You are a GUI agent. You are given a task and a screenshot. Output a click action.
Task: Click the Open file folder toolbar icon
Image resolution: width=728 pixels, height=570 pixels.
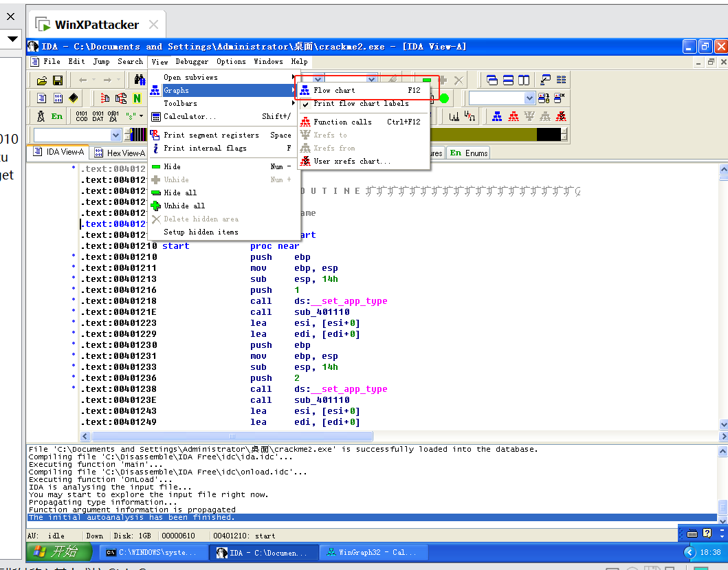pyautogui.click(x=42, y=81)
